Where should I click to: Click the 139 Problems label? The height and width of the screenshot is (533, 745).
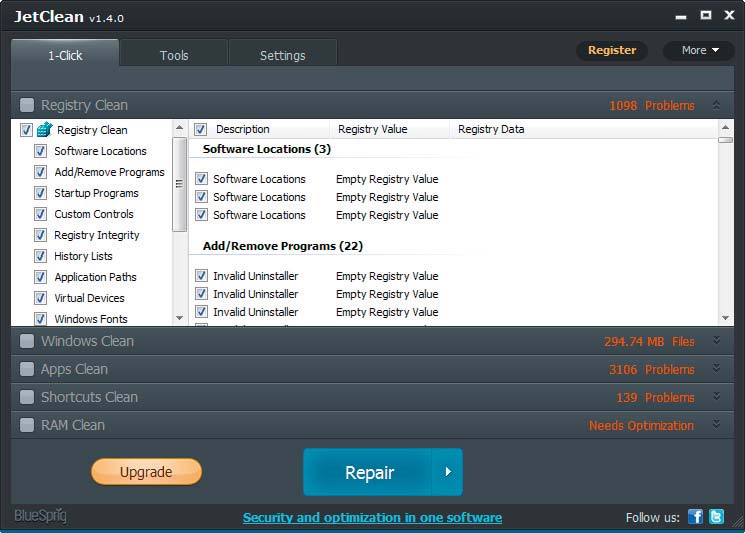coord(655,398)
